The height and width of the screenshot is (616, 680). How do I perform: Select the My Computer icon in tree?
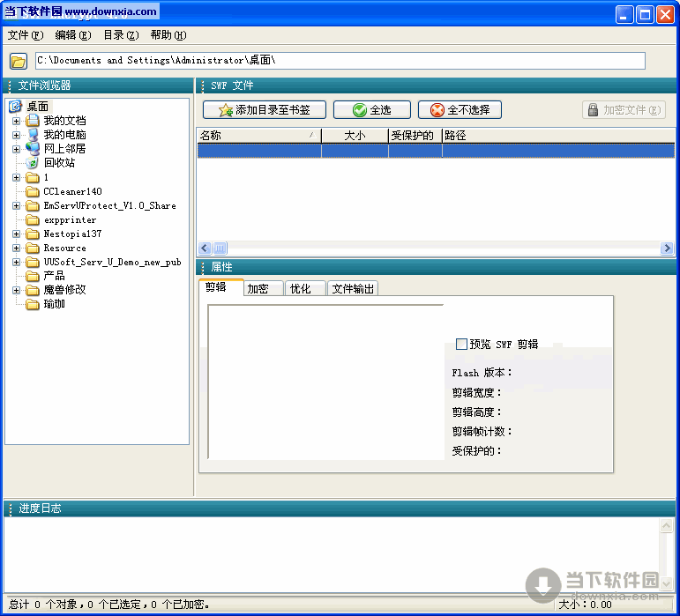(33, 135)
